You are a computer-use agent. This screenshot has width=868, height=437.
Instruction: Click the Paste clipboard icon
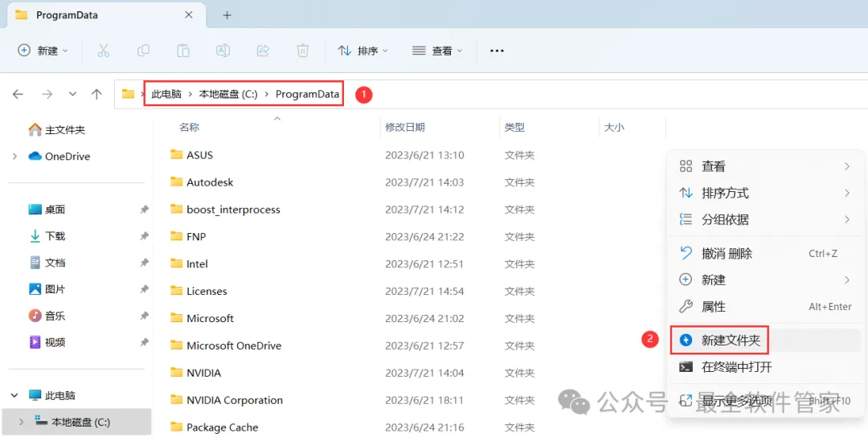pyautogui.click(x=183, y=51)
